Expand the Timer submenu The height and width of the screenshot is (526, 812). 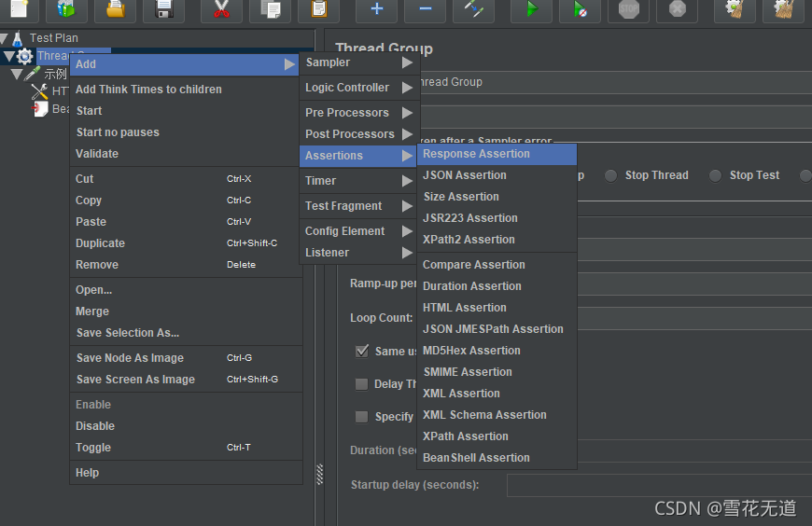(x=359, y=181)
